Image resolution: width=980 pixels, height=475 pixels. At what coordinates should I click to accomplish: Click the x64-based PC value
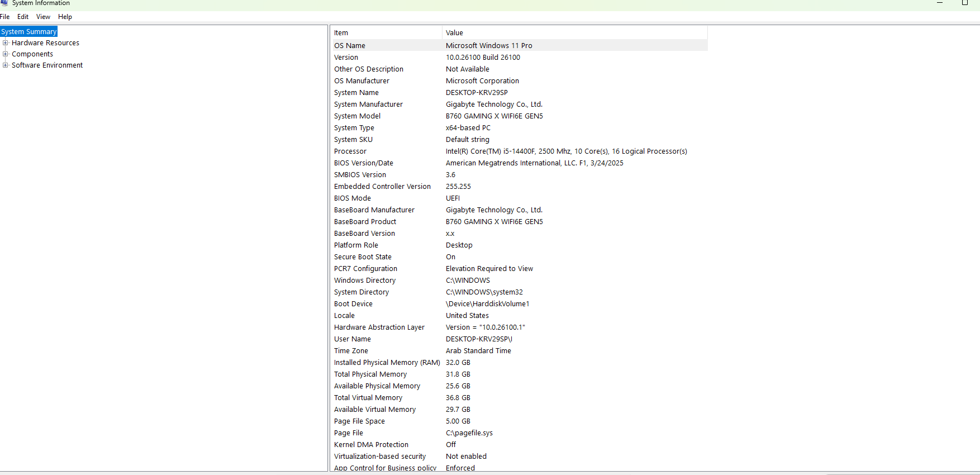[x=468, y=128]
